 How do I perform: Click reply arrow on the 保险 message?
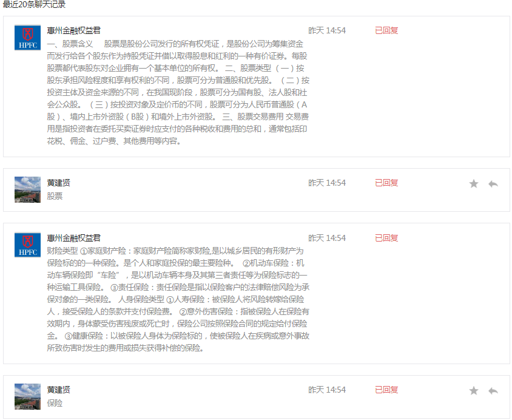[x=493, y=391]
